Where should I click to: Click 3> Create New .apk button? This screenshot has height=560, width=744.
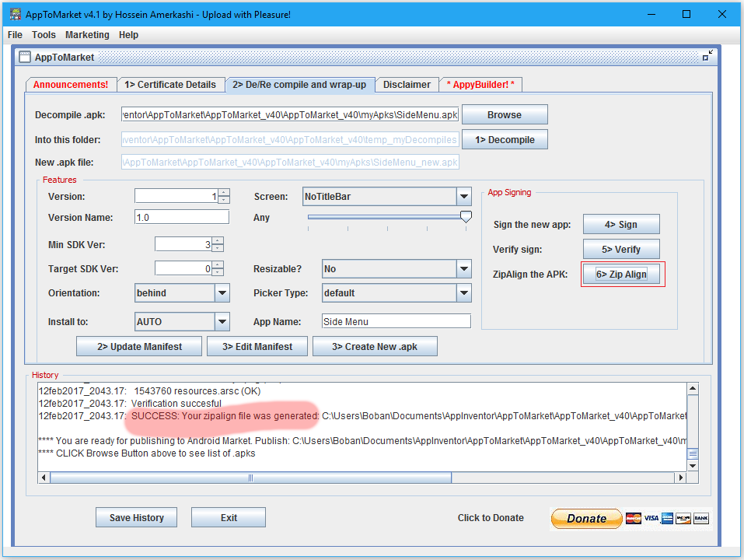click(375, 346)
